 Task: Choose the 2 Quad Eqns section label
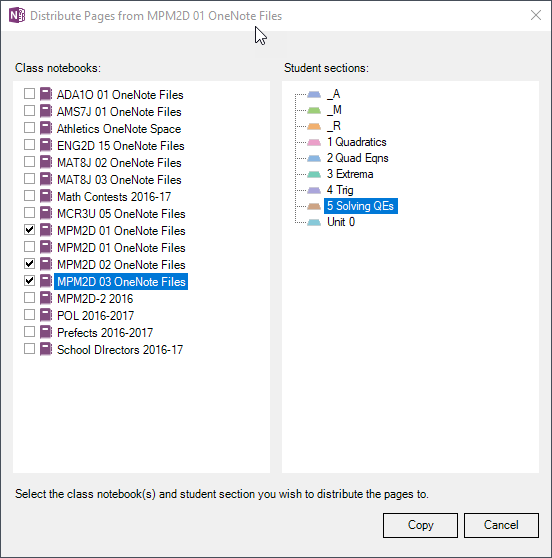358,158
